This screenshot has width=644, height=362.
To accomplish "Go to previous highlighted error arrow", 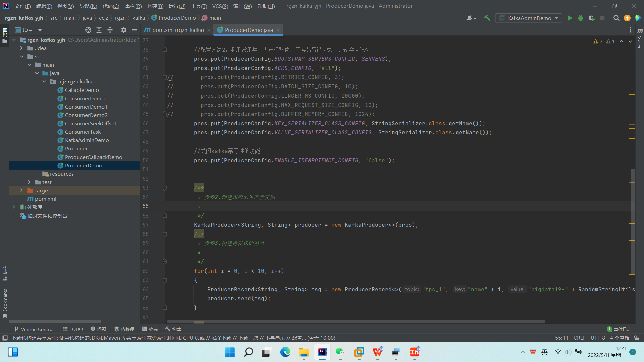I will [x=622, y=41].
